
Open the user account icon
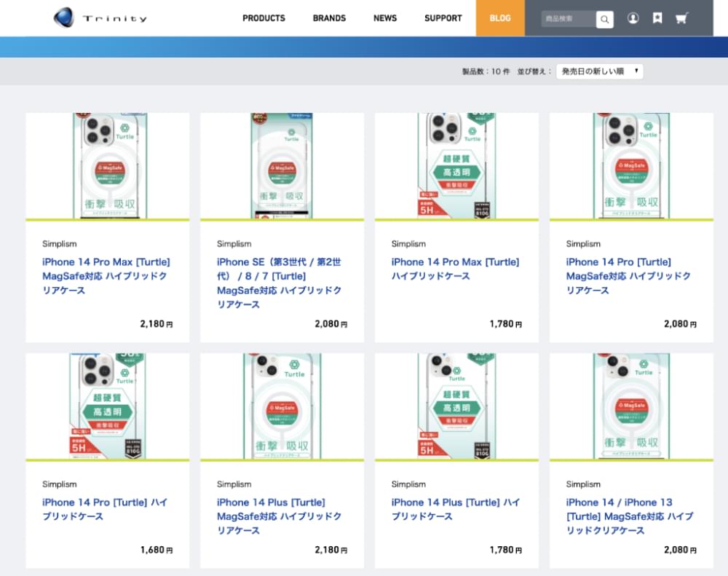[x=633, y=18]
